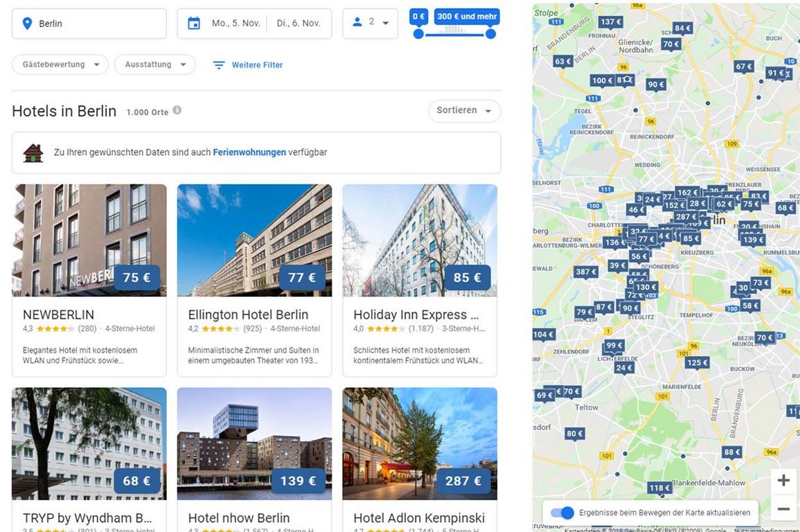Click the guest person icon

coord(357,22)
